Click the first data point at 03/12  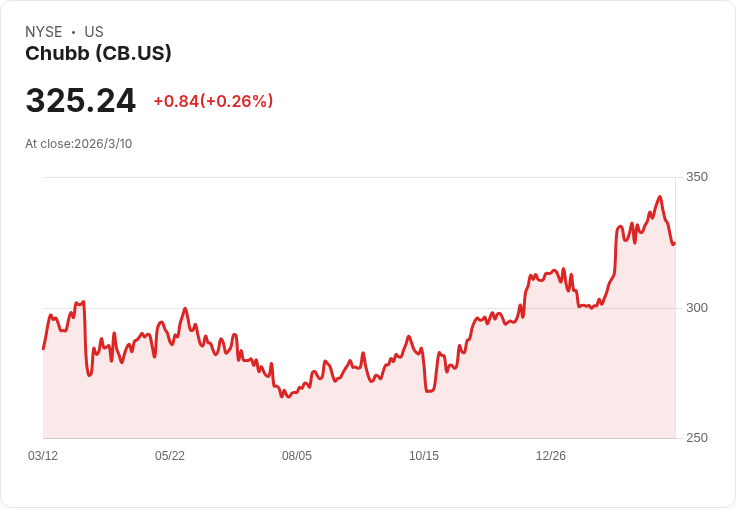click(x=43, y=349)
